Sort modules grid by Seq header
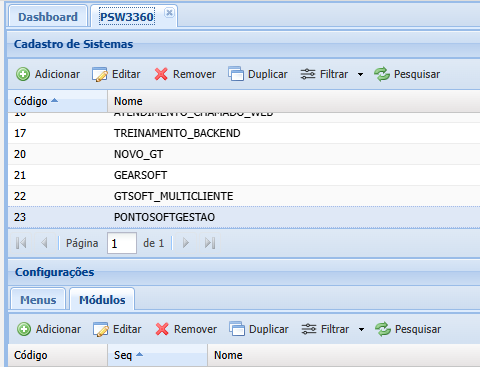The width and height of the screenshot is (480, 367). pyautogui.click(x=157, y=355)
